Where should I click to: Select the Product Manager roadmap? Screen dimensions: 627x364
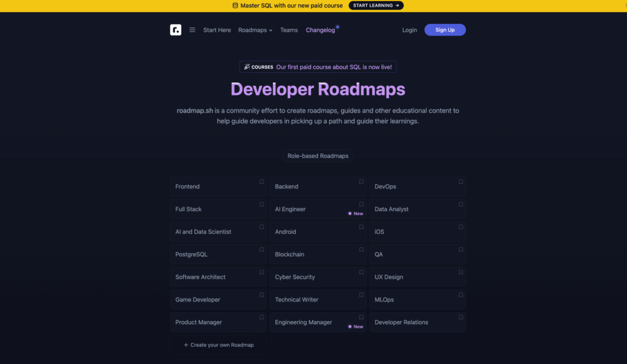(x=219, y=322)
